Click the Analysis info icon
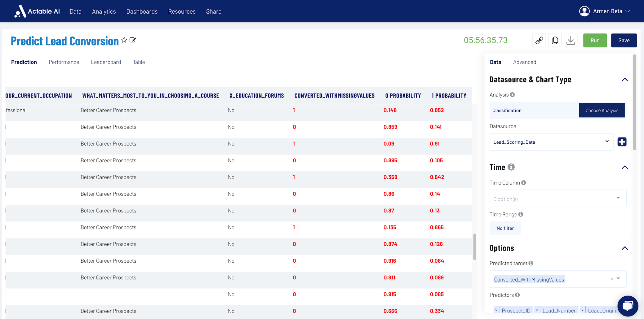The image size is (644, 319). [x=513, y=95]
